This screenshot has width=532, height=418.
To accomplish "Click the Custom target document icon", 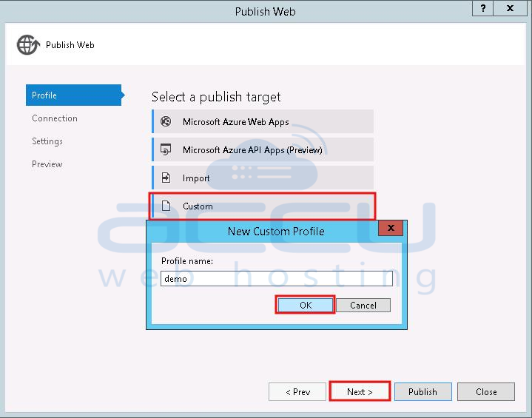I will click(x=166, y=206).
